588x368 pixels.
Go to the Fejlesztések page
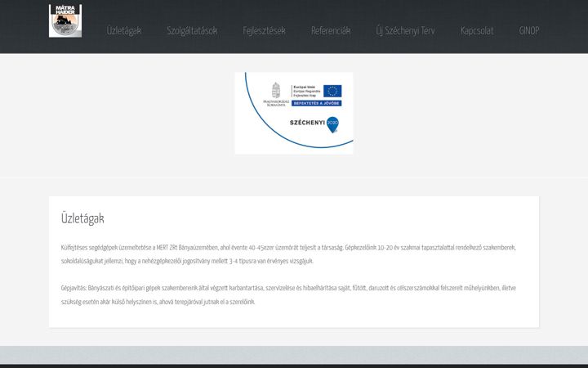pyautogui.click(x=264, y=30)
